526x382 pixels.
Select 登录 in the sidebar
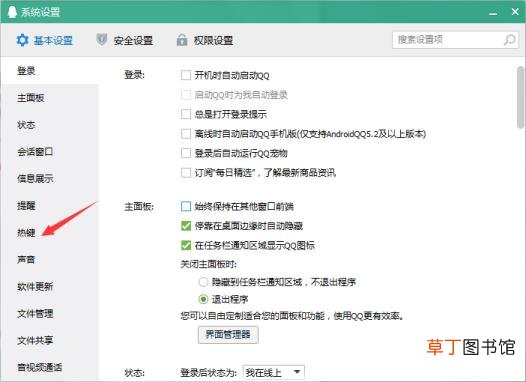coord(50,71)
